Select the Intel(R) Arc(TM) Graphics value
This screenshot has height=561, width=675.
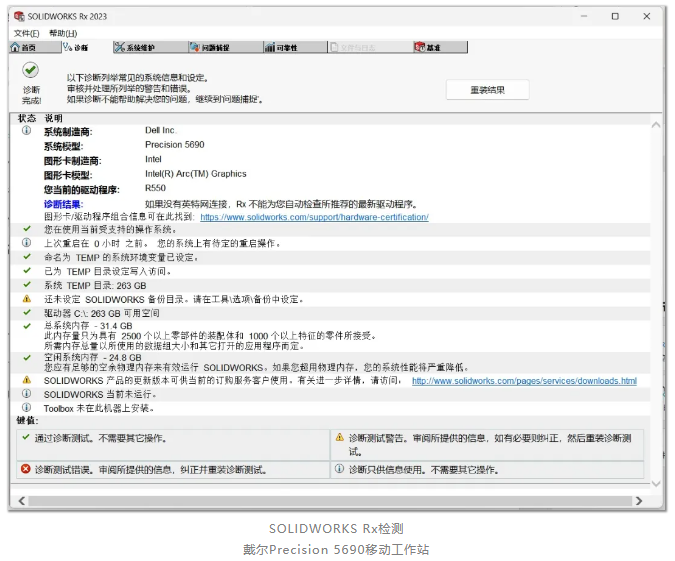coord(195,174)
